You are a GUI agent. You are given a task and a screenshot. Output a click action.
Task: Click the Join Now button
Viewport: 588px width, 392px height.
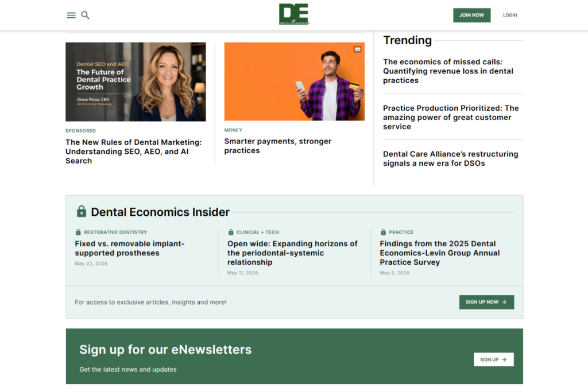[472, 15]
